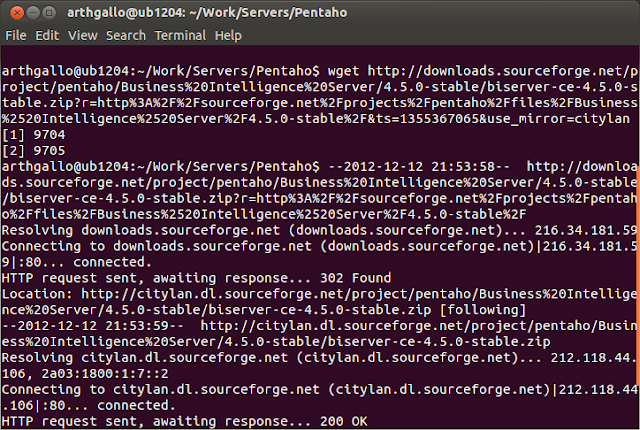
Task: Maximize the terminal window
Action: tap(51, 12)
